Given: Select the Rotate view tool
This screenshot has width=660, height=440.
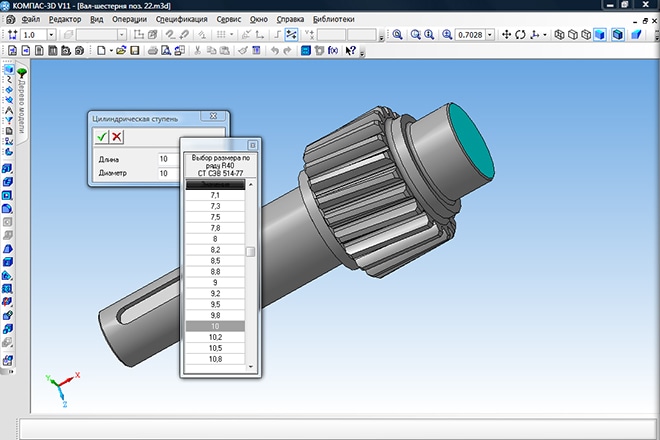Looking at the screenshot, I should coord(520,35).
